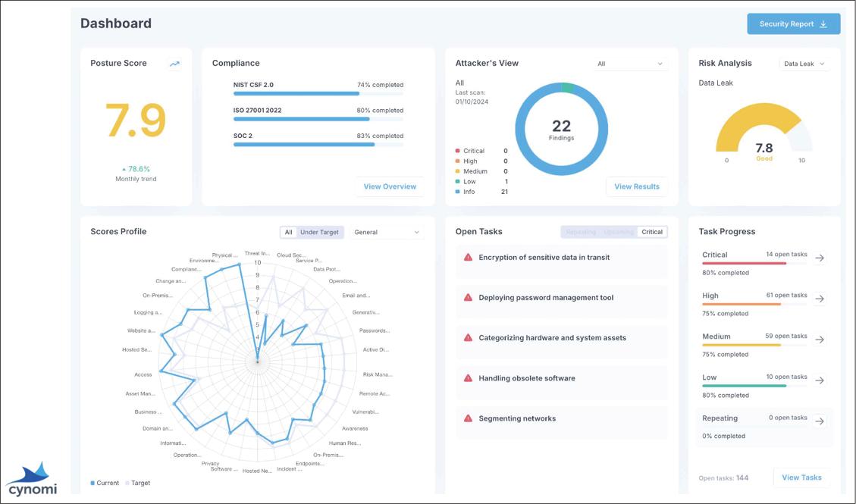Click warning icon for Segmenting networks task

pos(468,418)
